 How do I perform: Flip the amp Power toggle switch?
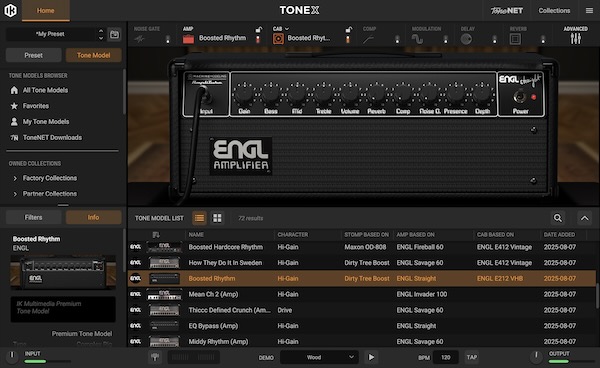pos(519,96)
